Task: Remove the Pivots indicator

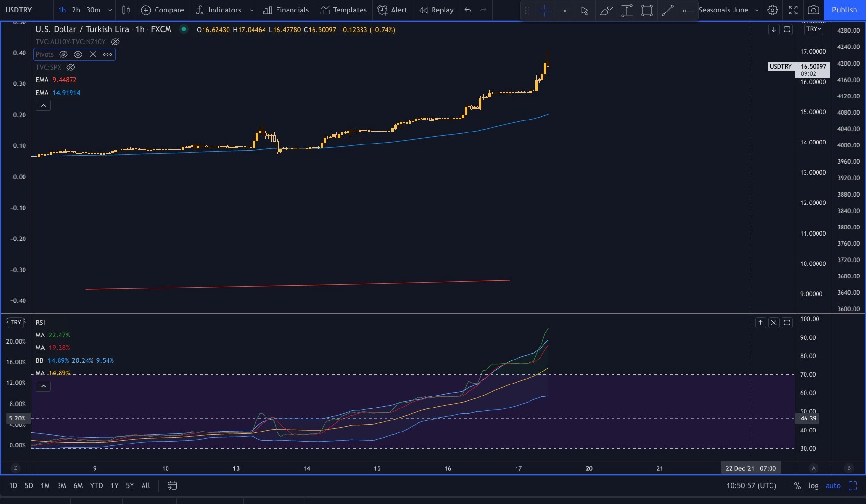Action: click(x=93, y=54)
